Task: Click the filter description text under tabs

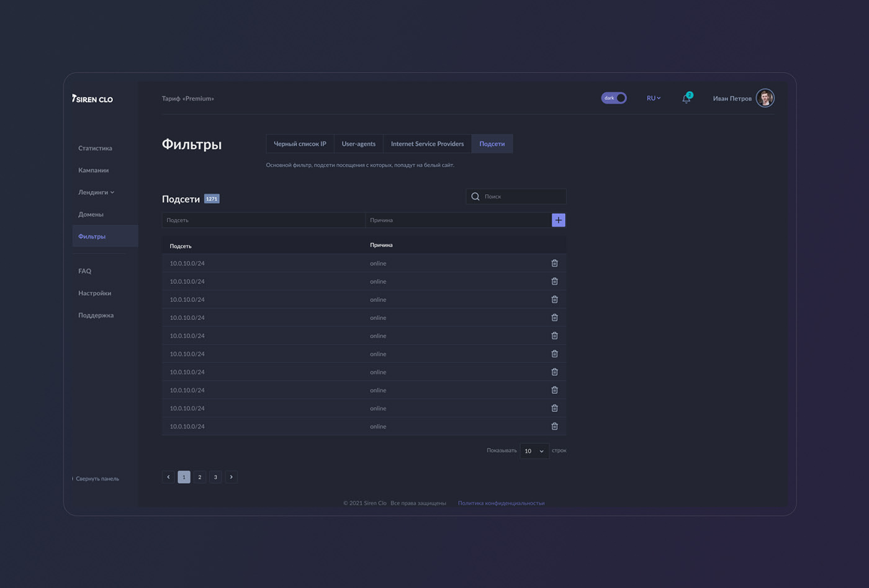Action: [360, 165]
